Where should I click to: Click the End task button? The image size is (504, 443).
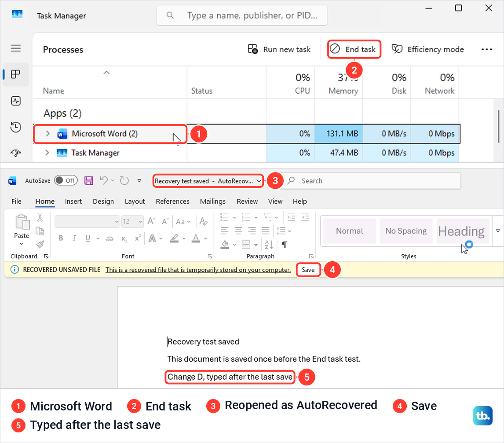[x=354, y=49]
